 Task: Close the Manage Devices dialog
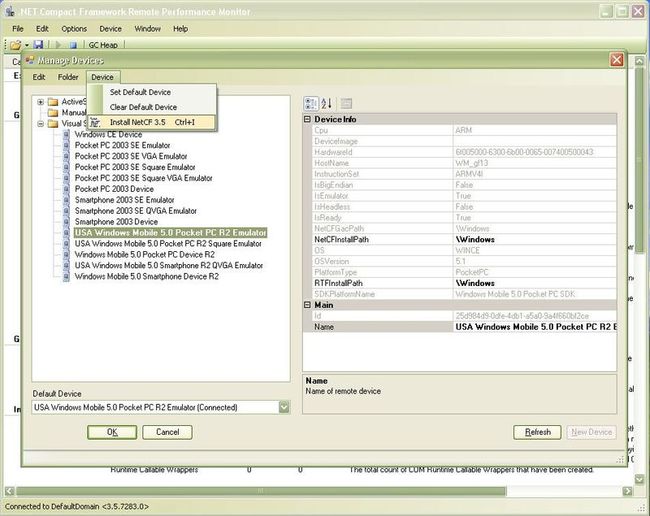point(616,60)
